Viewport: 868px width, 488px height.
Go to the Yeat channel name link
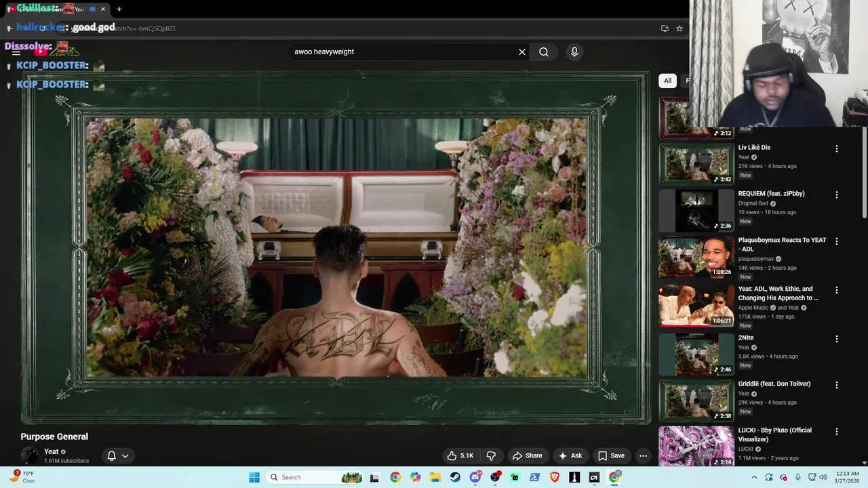pyautogui.click(x=52, y=451)
